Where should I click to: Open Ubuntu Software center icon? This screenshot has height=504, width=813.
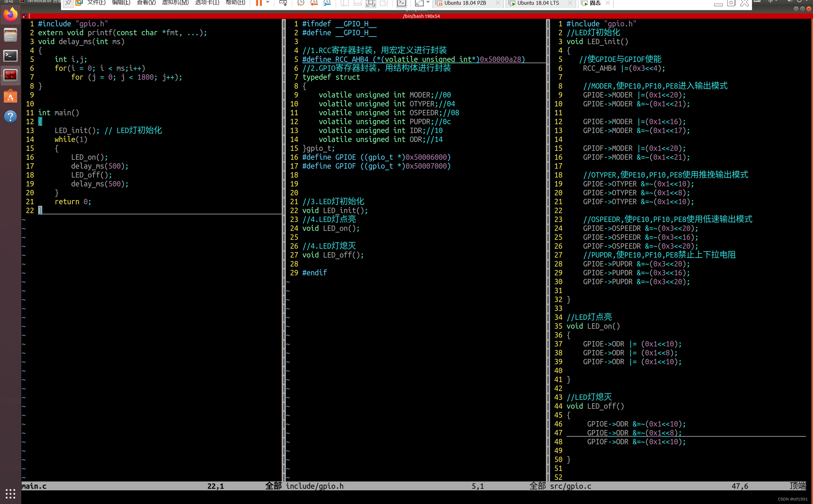(10, 96)
